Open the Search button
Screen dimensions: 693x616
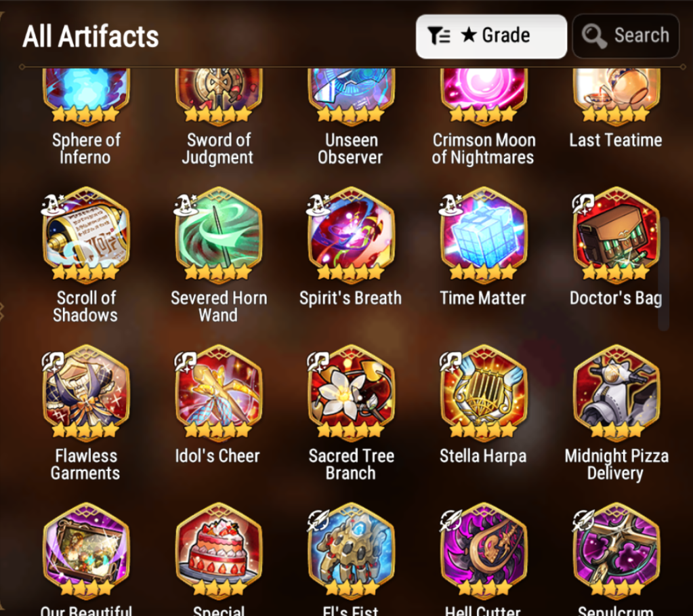click(x=626, y=37)
